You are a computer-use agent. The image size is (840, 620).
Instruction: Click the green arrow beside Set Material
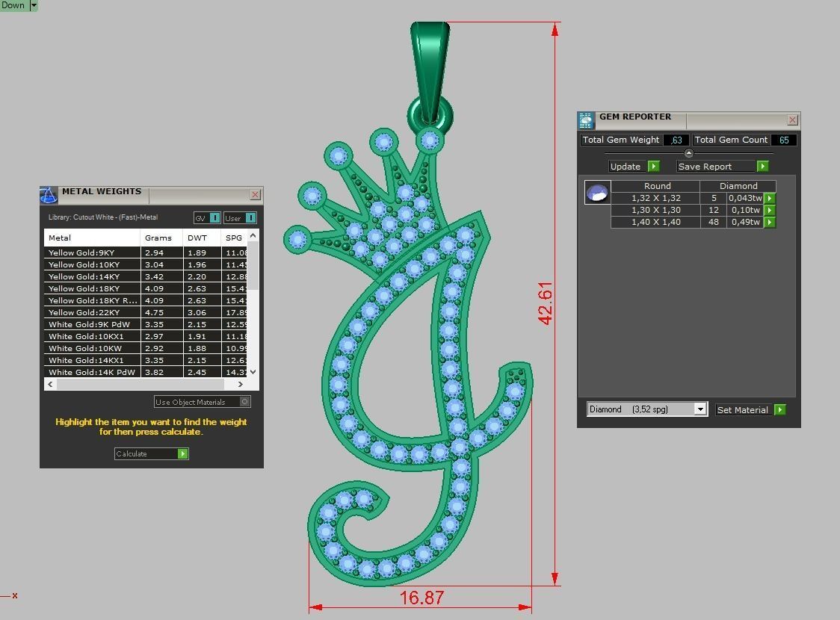780,410
